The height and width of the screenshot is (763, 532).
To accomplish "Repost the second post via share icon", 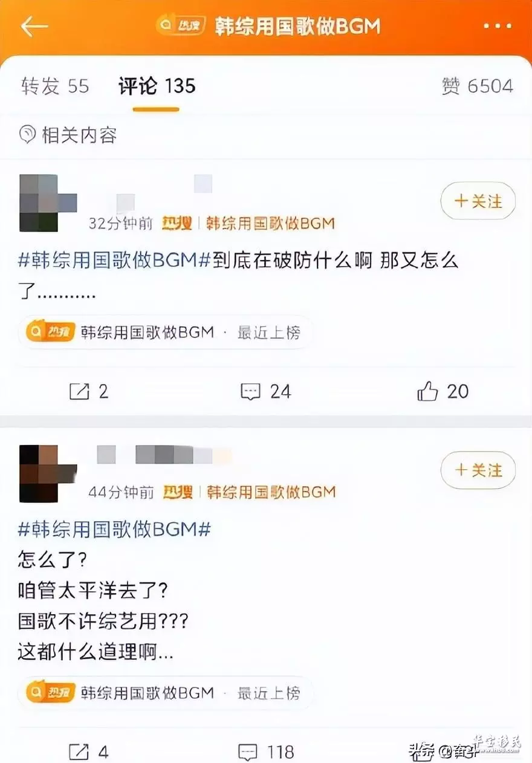I will 79,752.
